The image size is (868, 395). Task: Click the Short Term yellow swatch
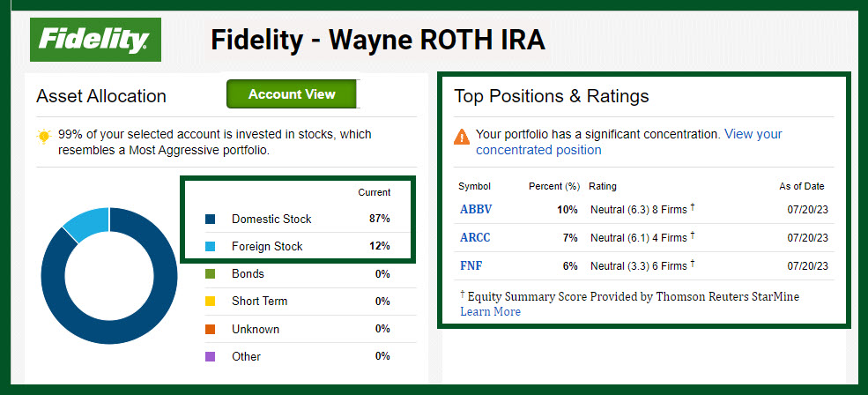(210, 302)
